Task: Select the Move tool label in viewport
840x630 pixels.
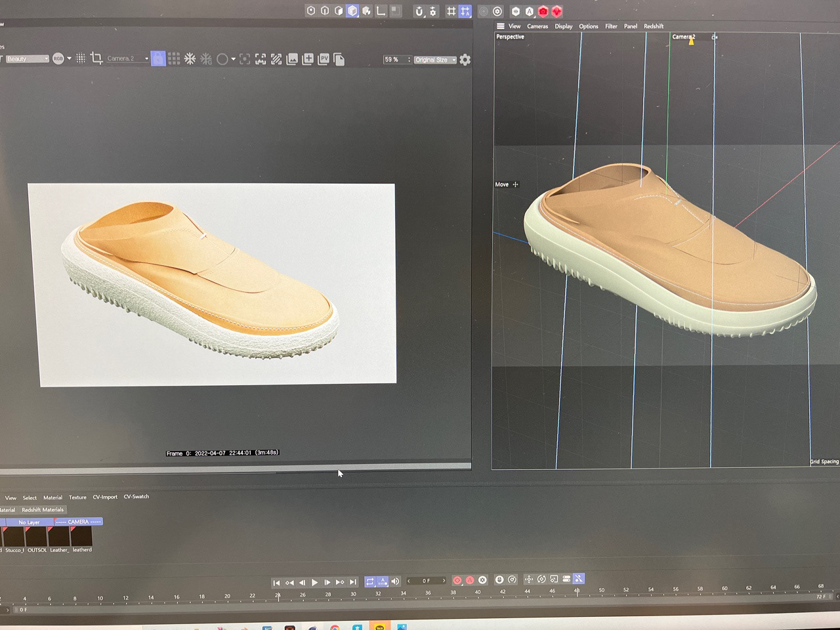Action: coord(502,184)
